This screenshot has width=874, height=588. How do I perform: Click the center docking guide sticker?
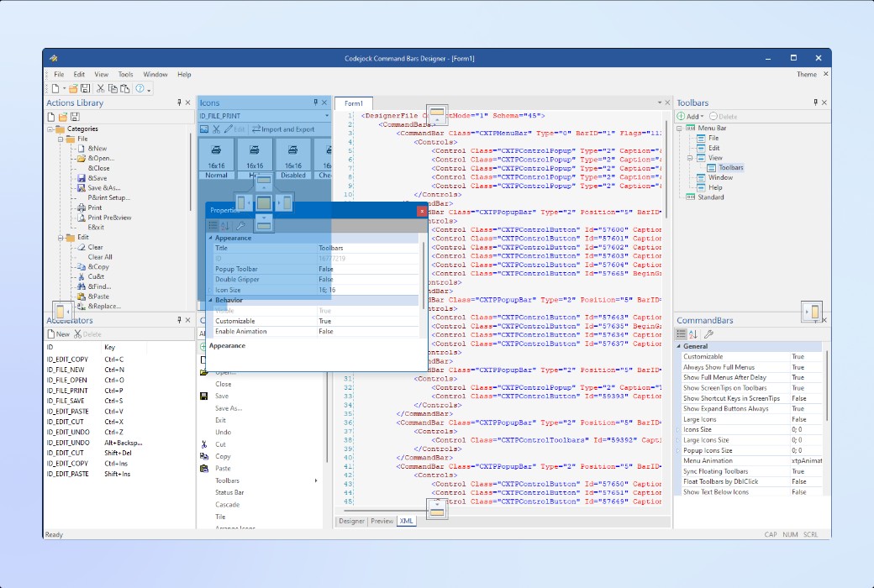click(264, 202)
